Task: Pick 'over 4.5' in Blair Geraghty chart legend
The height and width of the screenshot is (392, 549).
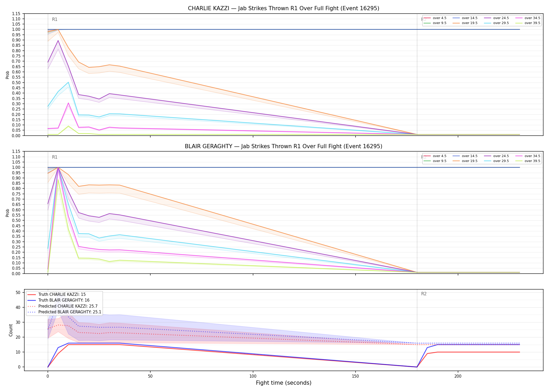Action: pyautogui.click(x=435, y=156)
